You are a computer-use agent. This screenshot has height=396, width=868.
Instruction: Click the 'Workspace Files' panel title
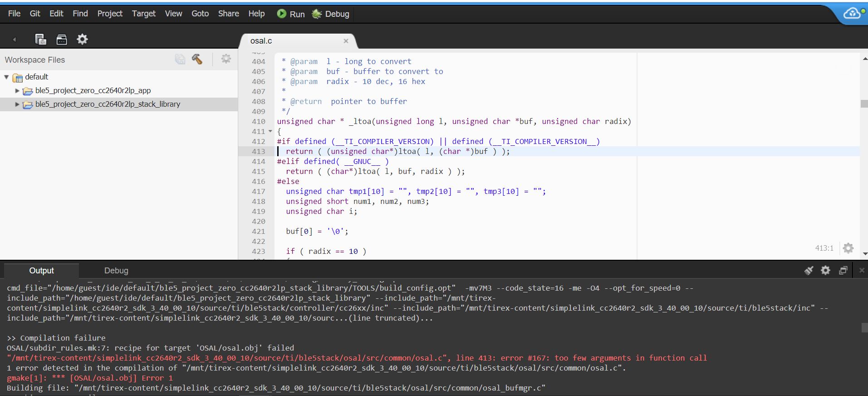point(35,60)
